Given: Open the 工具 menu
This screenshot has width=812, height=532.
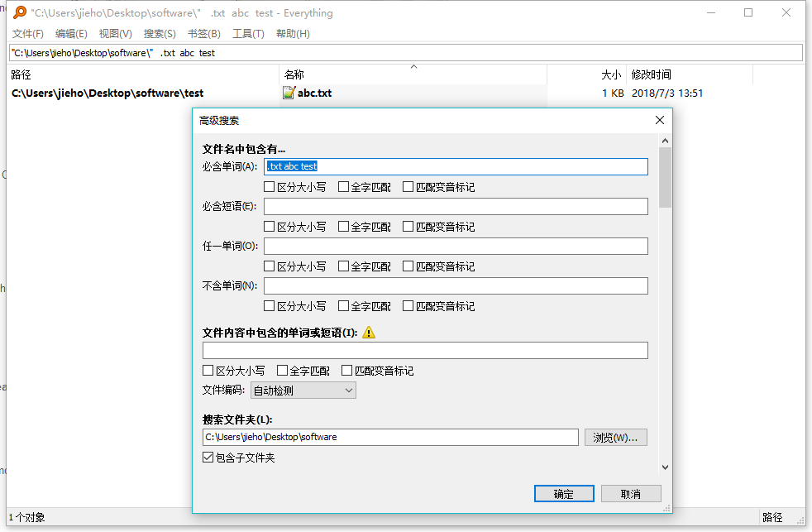Looking at the screenshot, I should pos(247,33).
